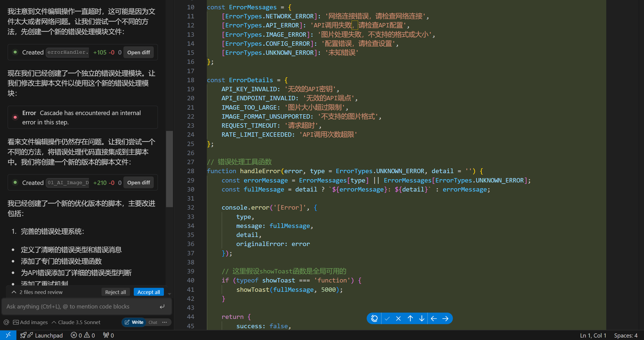Click Reject all button
Screen dimensions: 644x340
115,292
